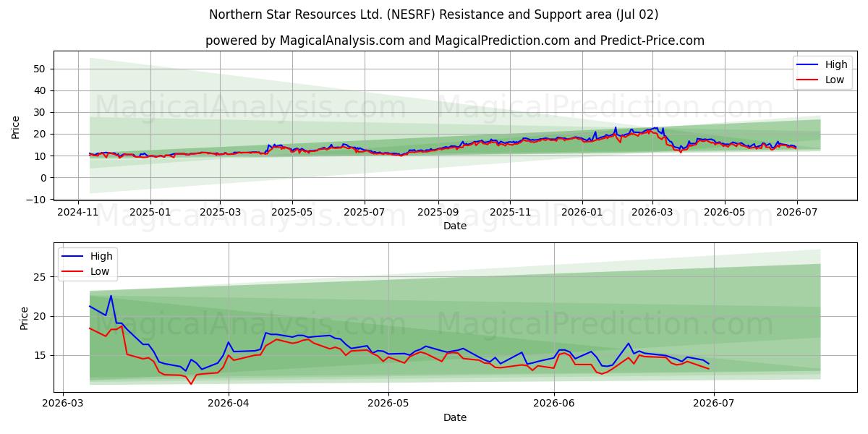Click the '2025-01' tick label

150,212
